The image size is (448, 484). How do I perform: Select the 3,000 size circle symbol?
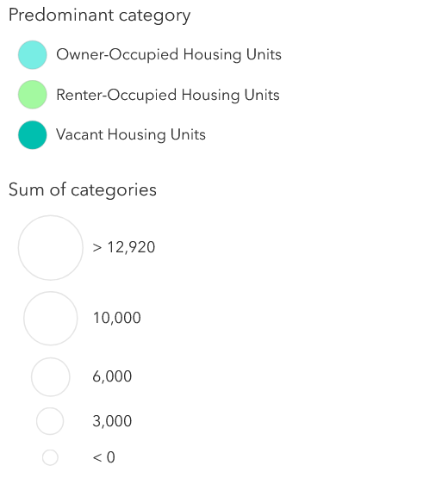click(50, 421)
